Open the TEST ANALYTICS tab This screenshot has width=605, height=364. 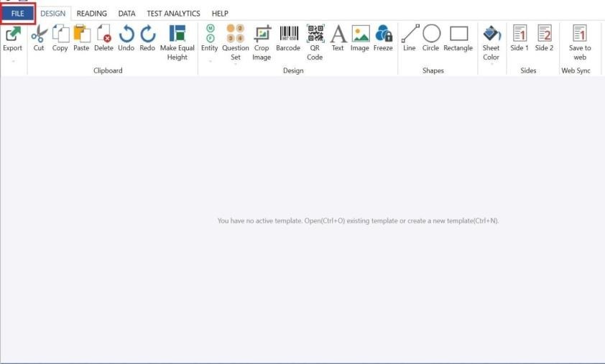coord(173,14)
